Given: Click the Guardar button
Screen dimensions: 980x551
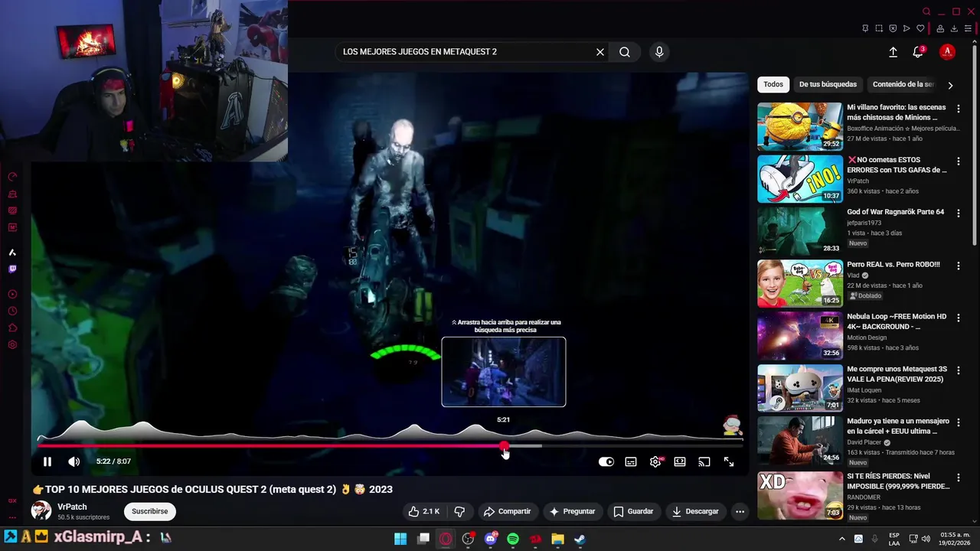Looking at the screenshot, I should point(633,511).
